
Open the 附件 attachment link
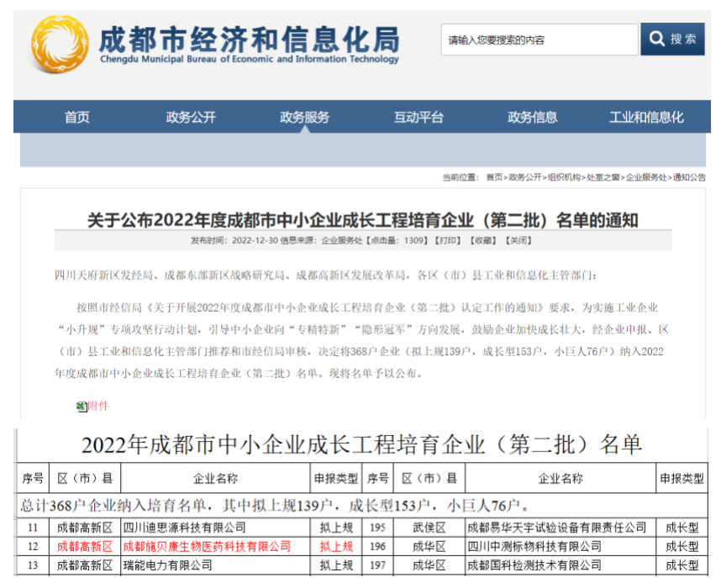(98, 407)
